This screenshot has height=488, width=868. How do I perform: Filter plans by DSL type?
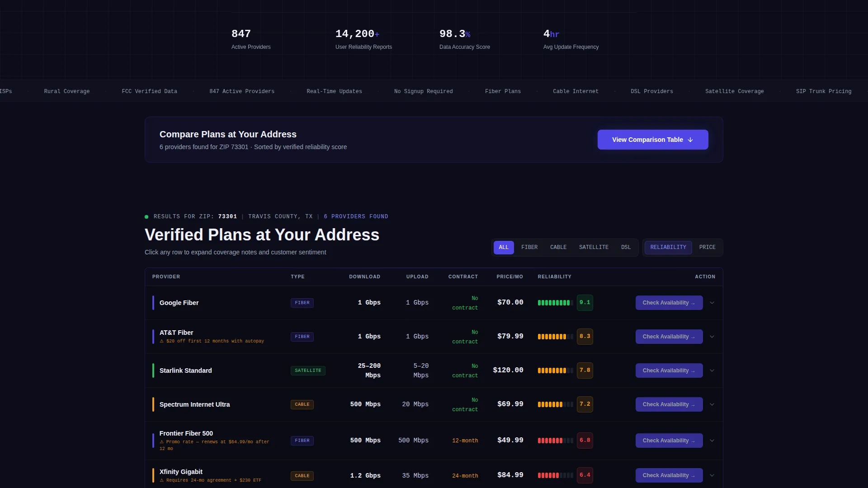pyautogui.click(x=626, y=247)
